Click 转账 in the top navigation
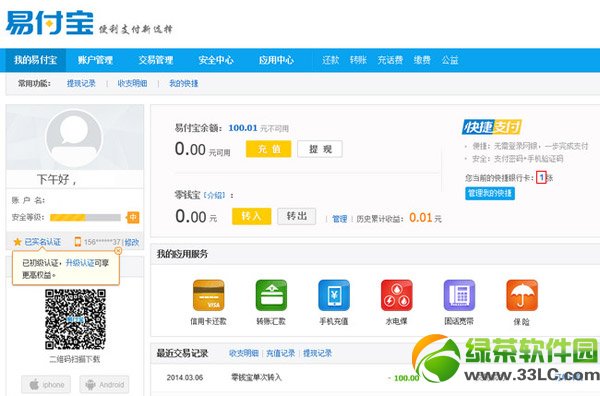Viewport: 600px width, 396px height. 358,60
